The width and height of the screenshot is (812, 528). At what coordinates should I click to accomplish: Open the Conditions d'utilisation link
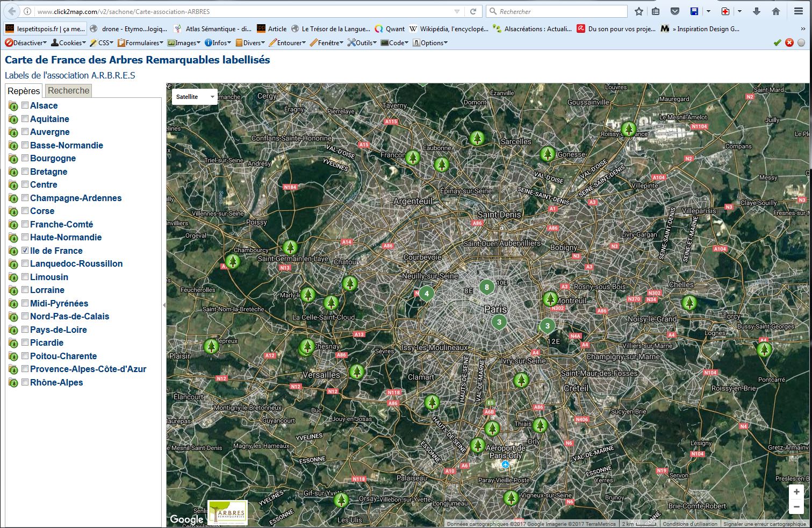[x=689, y=524]
